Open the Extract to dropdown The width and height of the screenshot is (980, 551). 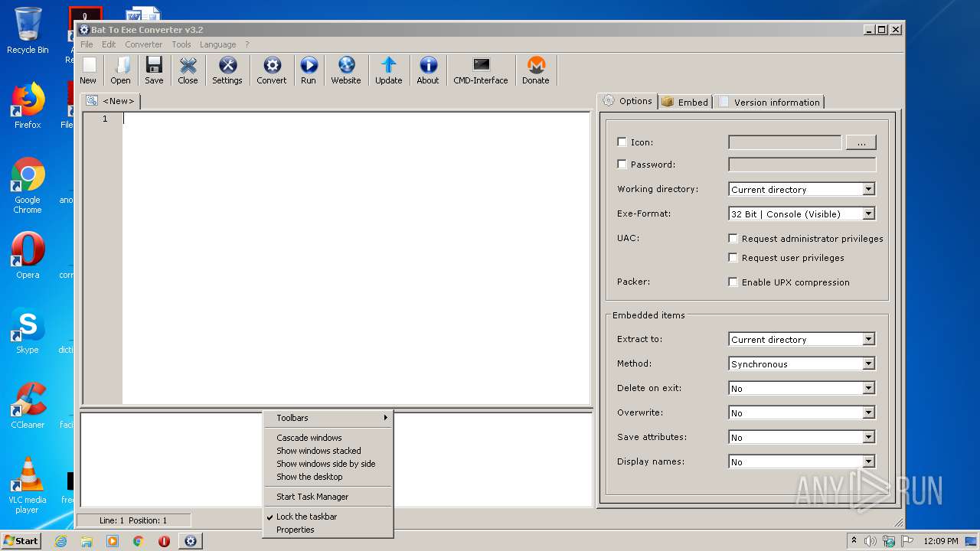[x=802, y=339]
